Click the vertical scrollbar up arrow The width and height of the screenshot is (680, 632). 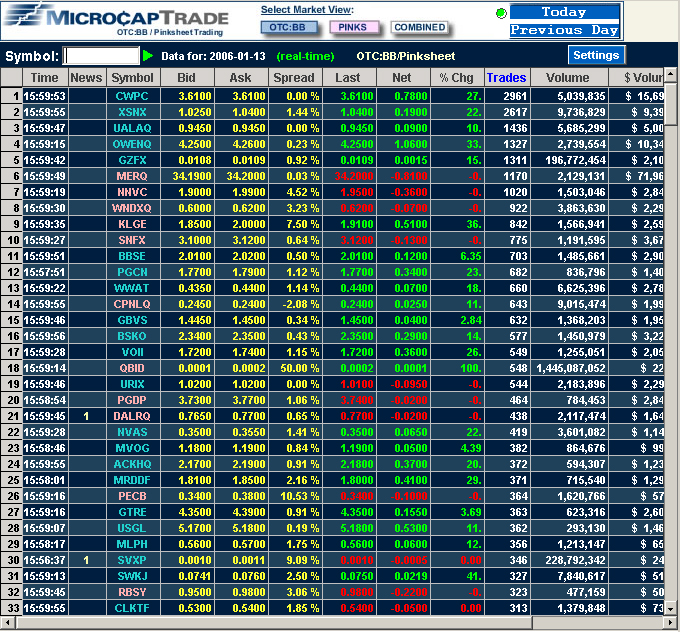click(x=671, y=77)
